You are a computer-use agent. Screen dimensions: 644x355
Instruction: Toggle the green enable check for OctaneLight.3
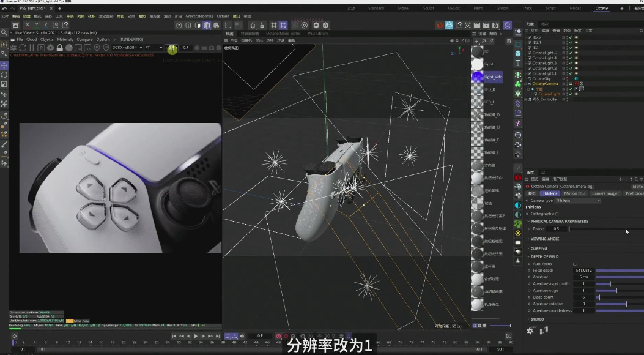tap(571, 63)
